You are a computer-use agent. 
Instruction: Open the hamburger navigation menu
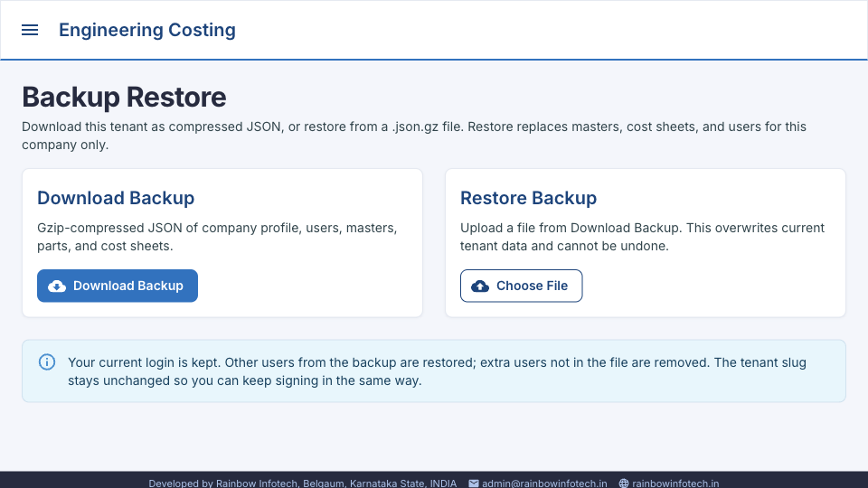pos(30,30)
